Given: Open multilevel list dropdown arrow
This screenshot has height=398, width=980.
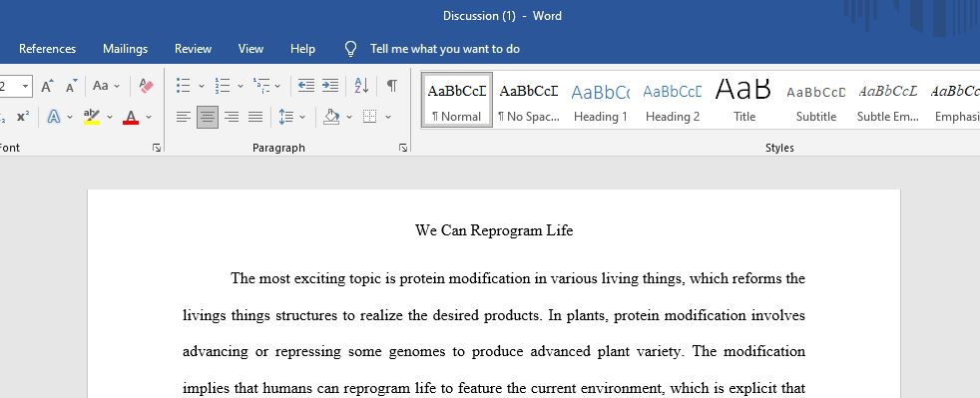Looking at the screenshot, I should click(277, 86).
